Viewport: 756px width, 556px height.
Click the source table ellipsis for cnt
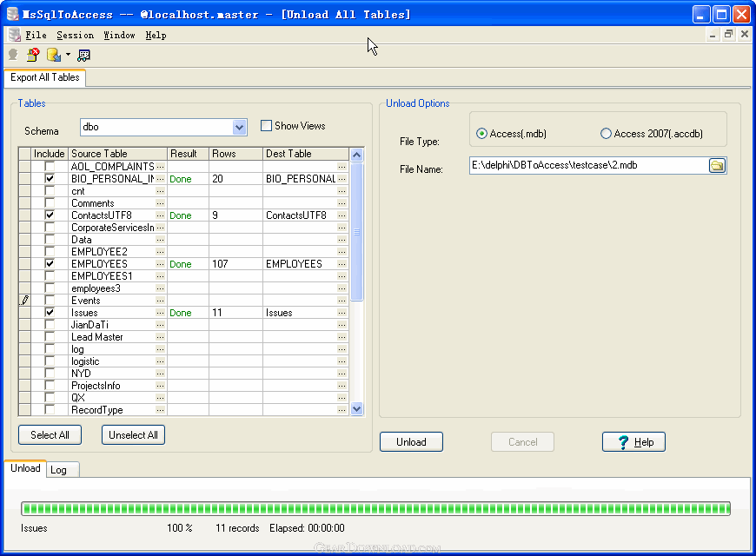[161, 191]
